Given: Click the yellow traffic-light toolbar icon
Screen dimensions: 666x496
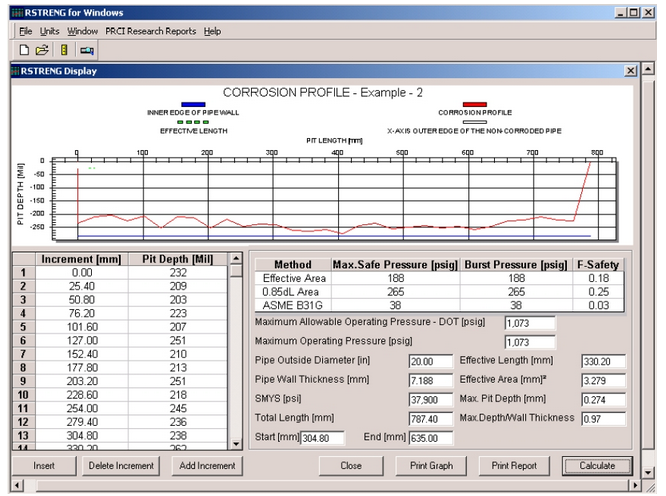Looking at the screenshot, I should [x=64, y=50].
